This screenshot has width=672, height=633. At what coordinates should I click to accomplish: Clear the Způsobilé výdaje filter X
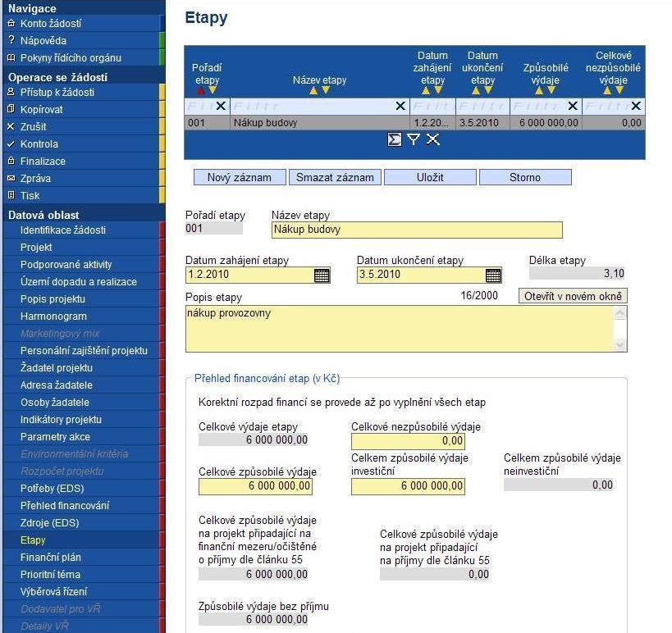pos(573,106)
